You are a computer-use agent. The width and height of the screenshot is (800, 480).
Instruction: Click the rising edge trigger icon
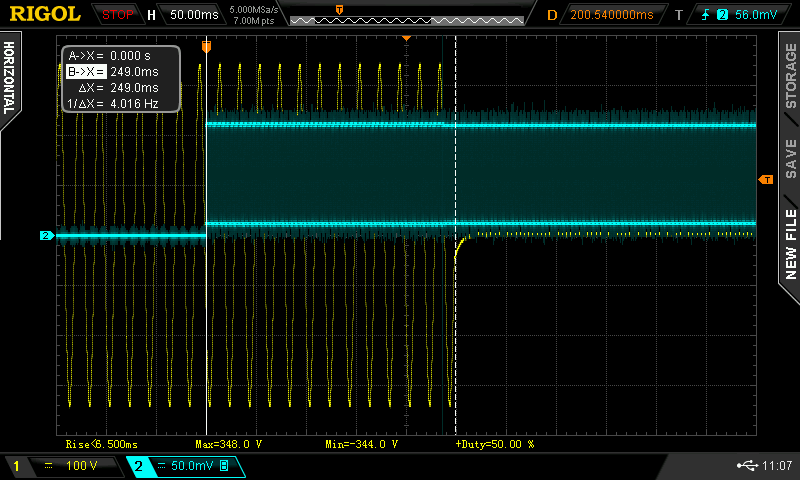[706, 15]
